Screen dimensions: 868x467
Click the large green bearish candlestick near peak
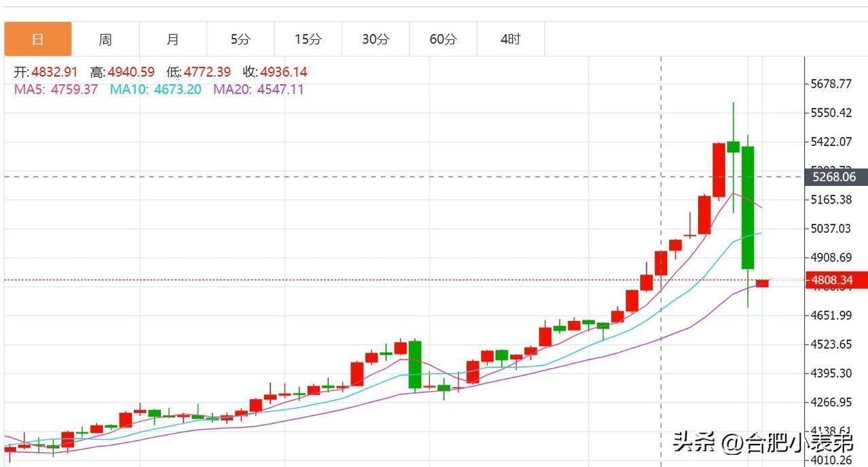(x=748, y=207)
